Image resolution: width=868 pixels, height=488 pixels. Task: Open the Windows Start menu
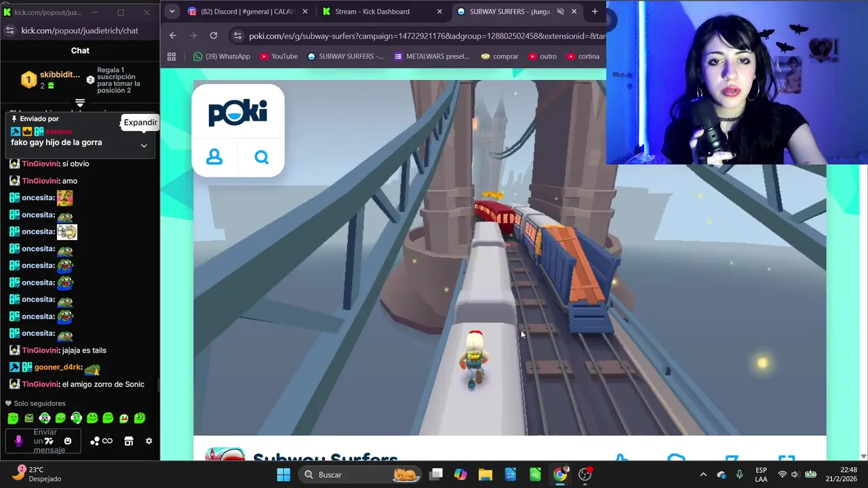pyautogui.click(x=283, y=474)
